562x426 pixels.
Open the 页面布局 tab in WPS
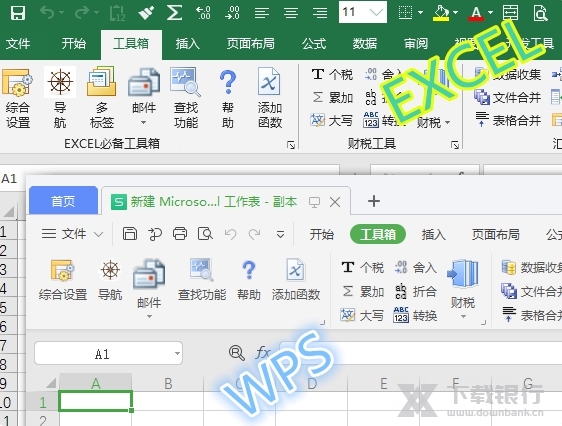(x=496, y=234)
